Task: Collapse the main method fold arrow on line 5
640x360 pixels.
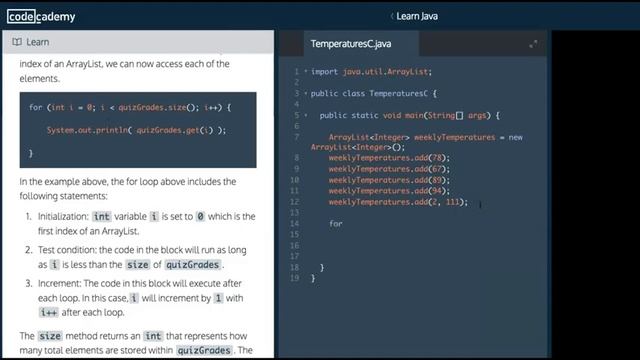Action: (x=306, y=116)
